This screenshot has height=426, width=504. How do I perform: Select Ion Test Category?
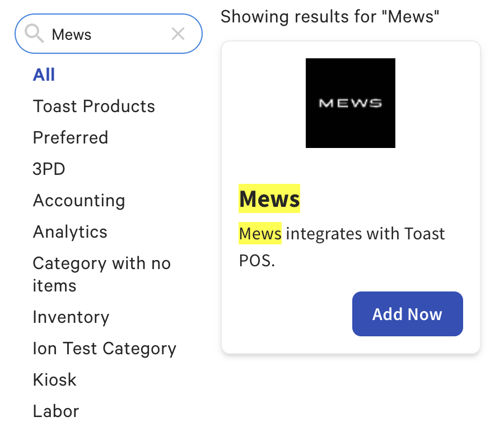click(105, 349)
